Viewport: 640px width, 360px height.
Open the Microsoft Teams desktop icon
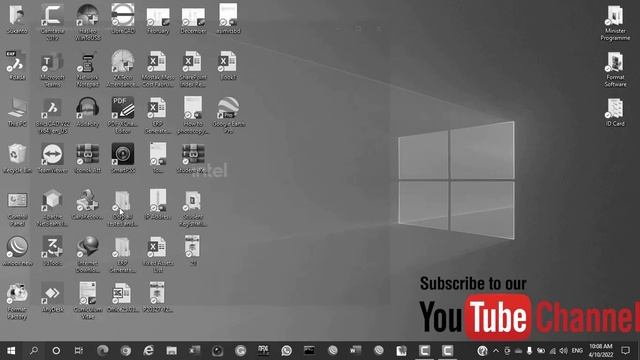point(52,69)
